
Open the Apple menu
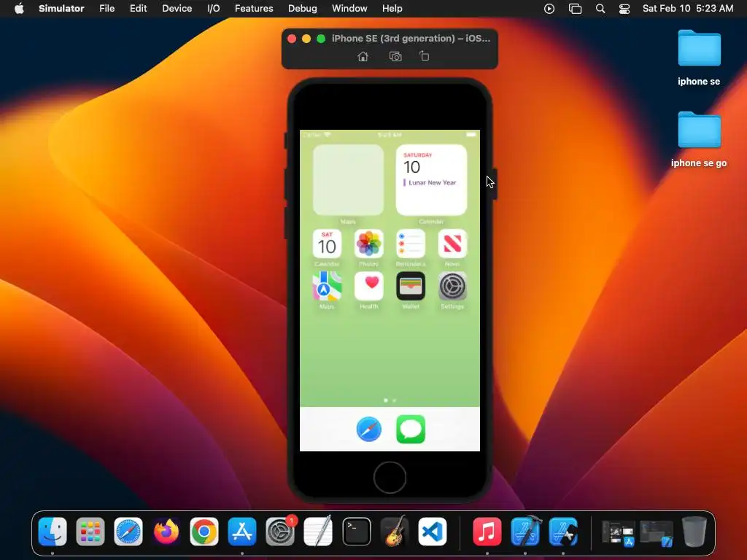[x=19, y=9]
